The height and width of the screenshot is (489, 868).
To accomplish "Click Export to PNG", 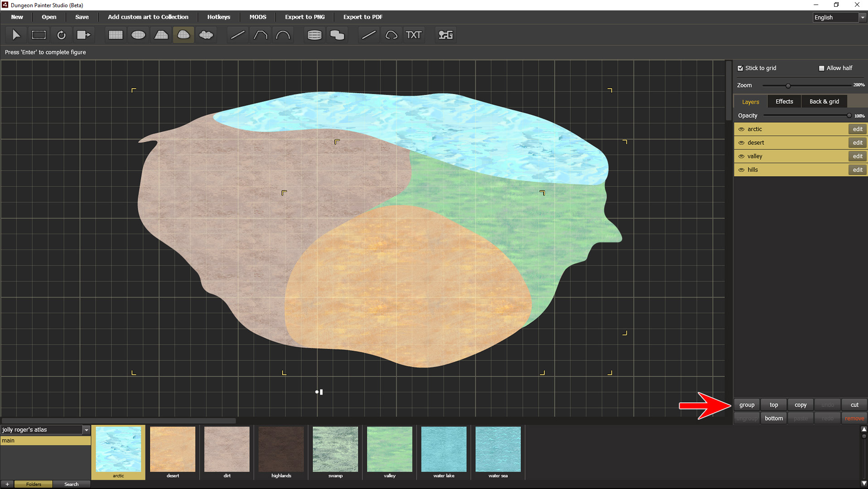I will tap(305, 17).
